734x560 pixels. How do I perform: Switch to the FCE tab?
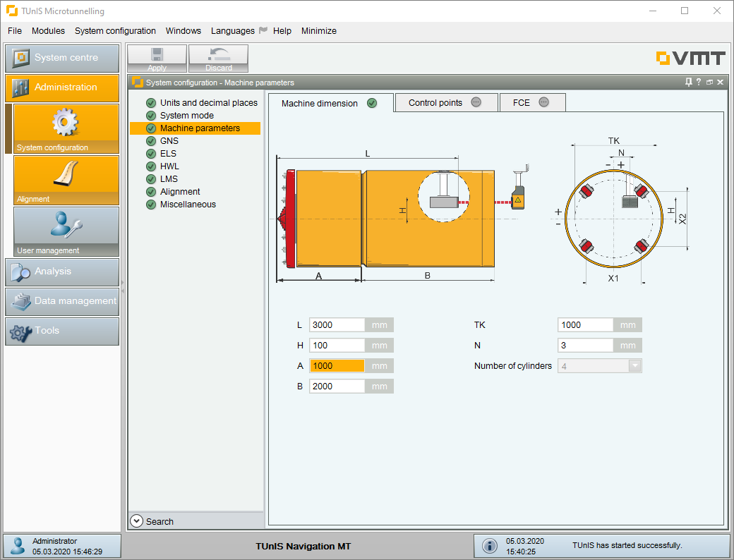[532, 103]
